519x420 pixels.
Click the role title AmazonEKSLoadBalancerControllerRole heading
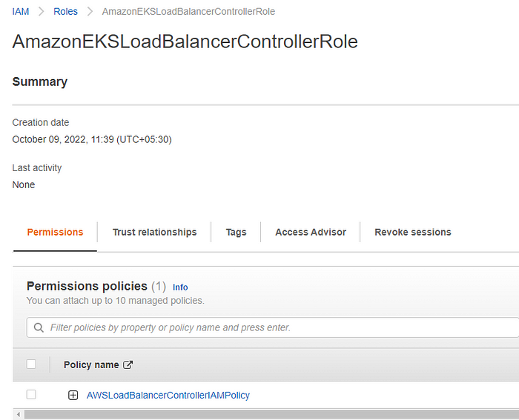point(185,41)
